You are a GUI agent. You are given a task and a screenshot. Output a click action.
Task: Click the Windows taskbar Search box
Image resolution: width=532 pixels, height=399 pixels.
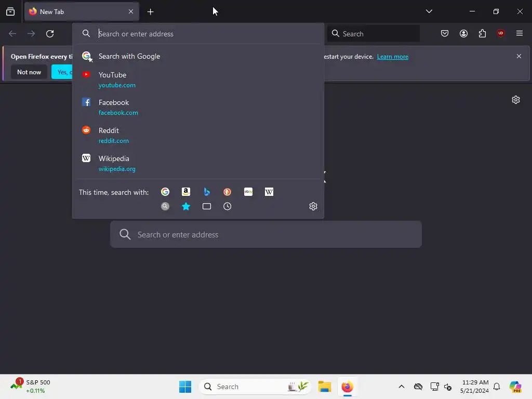[255, 387]
